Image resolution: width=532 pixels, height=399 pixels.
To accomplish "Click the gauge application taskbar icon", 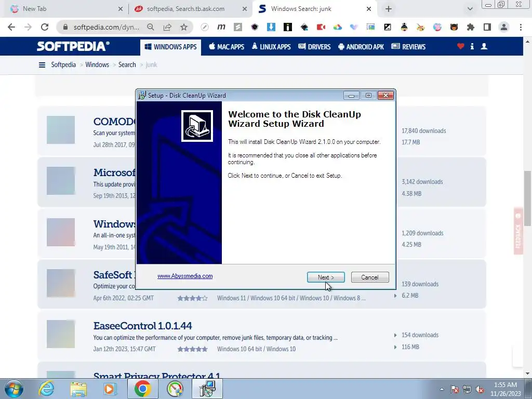I will pos(175,389).
